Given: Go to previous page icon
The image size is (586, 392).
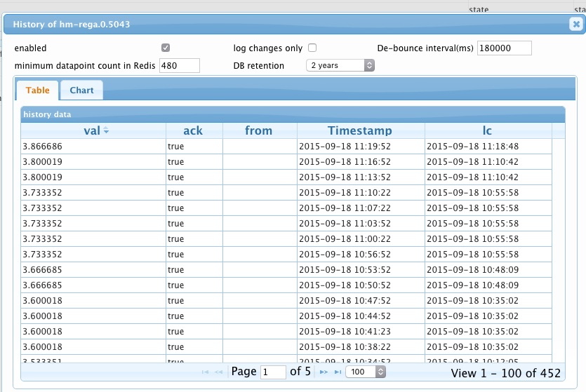Looking at the screenshot, I should click(219, 372).
